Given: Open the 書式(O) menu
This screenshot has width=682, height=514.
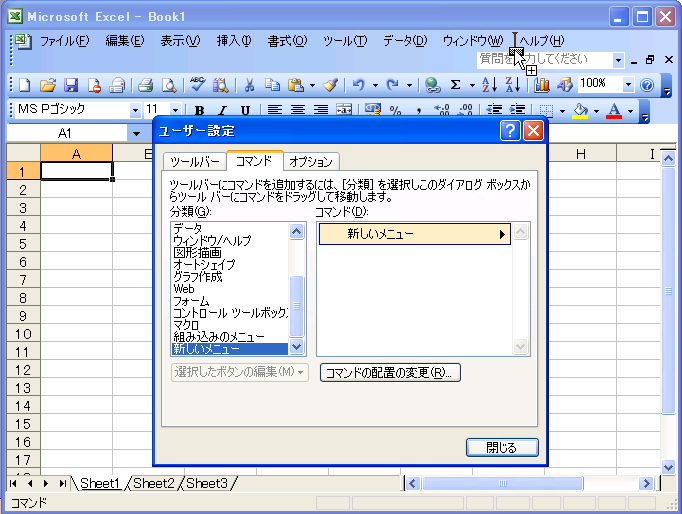Looking at the screenshot, I should pyautogui.click(x=287, y=41).
